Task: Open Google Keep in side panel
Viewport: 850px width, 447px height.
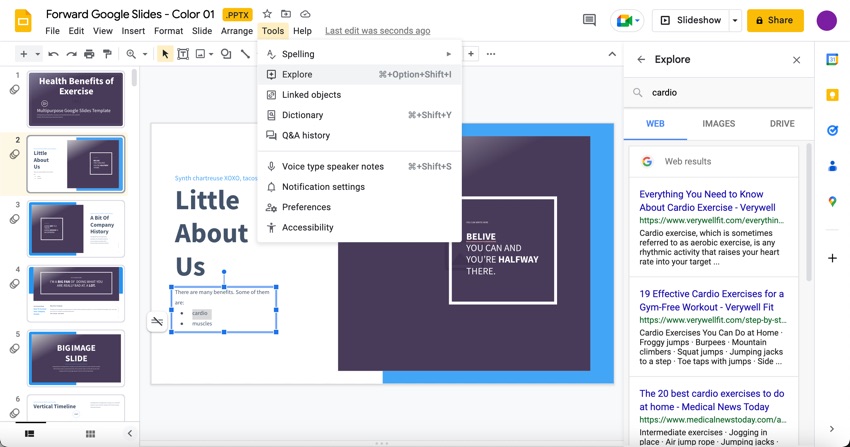Action: pyautogui.click(x=832, y=95)
